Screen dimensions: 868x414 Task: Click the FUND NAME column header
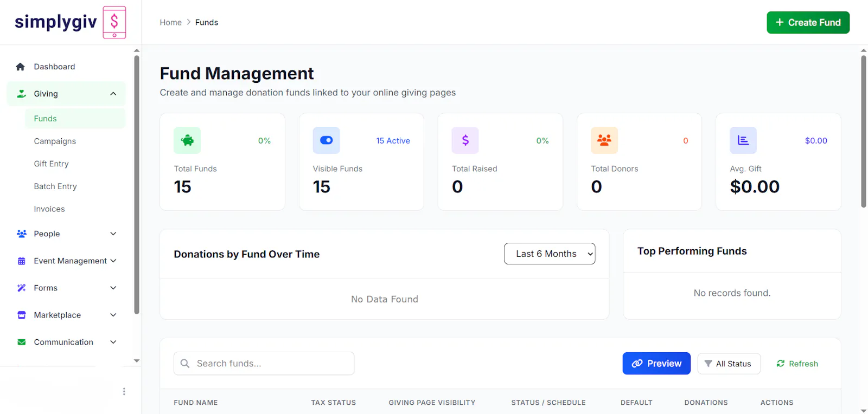click(x=196, y=403)
